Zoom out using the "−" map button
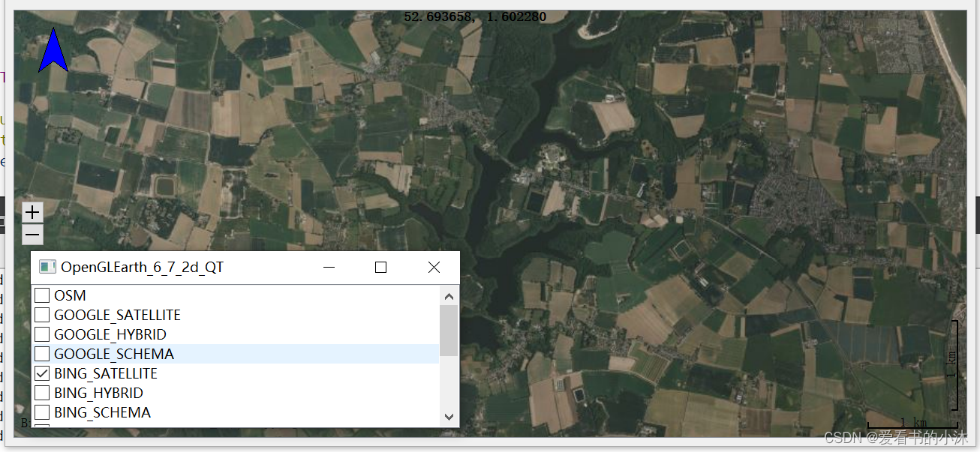The width and height of the screenshot is (980, 452). [32, 235]
